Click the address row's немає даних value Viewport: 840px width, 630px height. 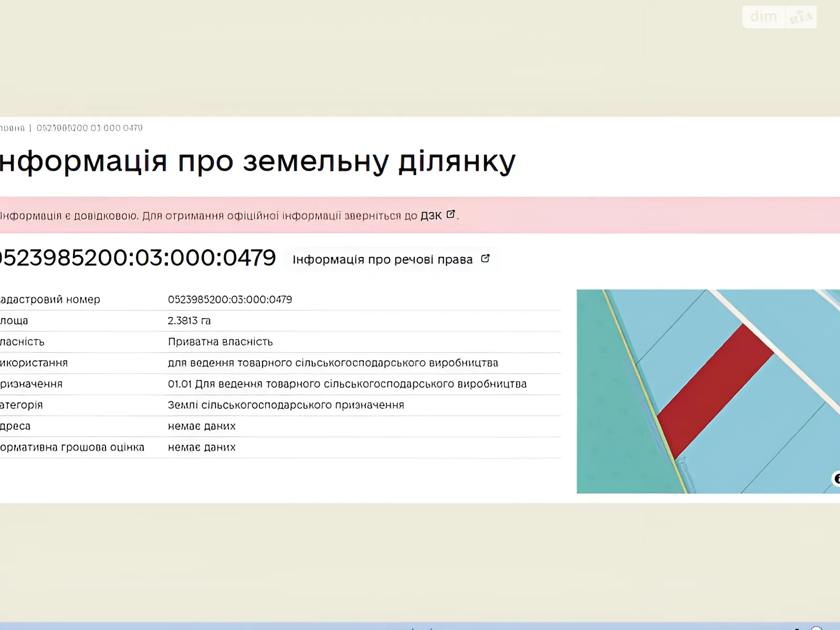[x=202, y=426]
